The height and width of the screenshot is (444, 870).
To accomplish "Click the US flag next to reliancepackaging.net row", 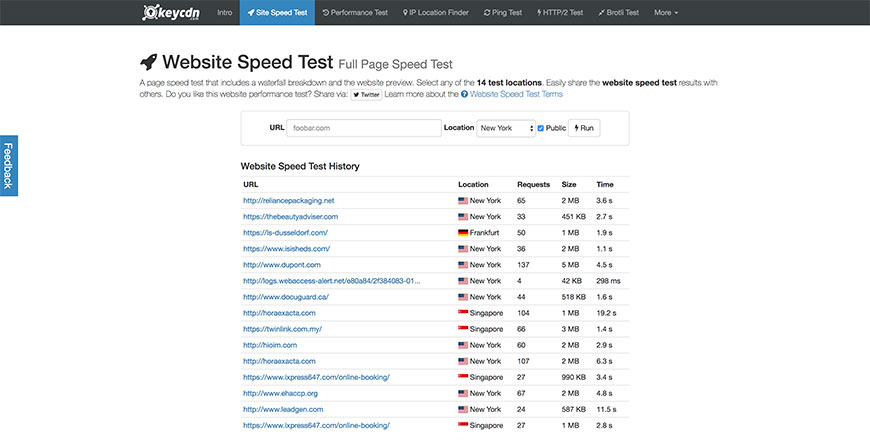I will (463, 200).
